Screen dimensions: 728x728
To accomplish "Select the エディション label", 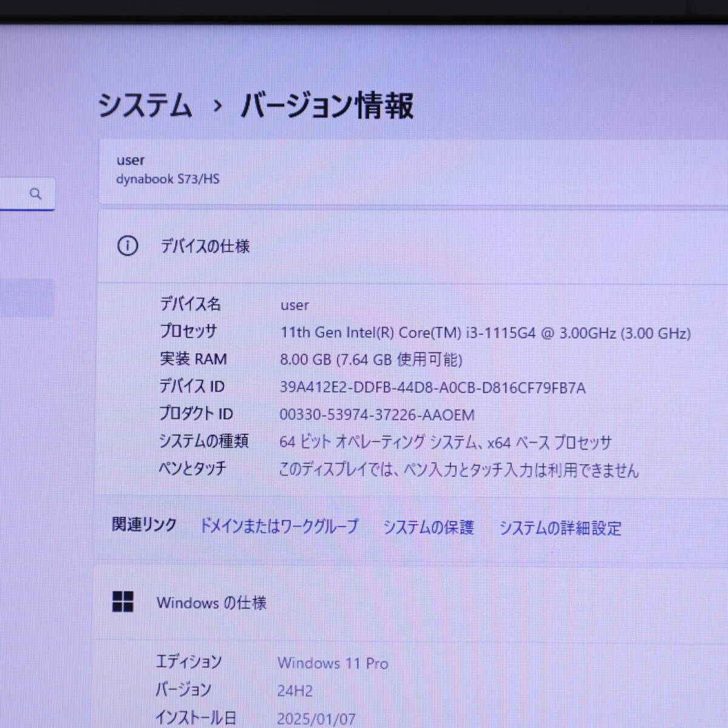I will point(189,661).
